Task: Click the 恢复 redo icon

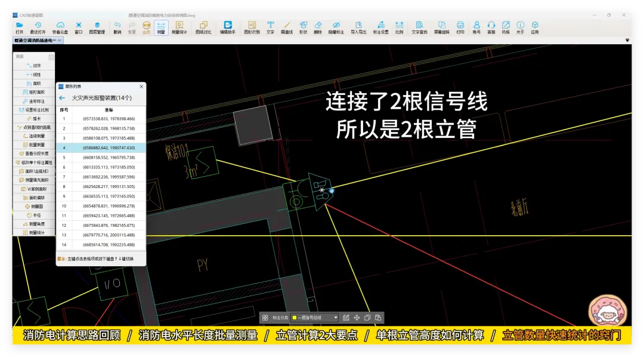Action: tap(132, 27)
